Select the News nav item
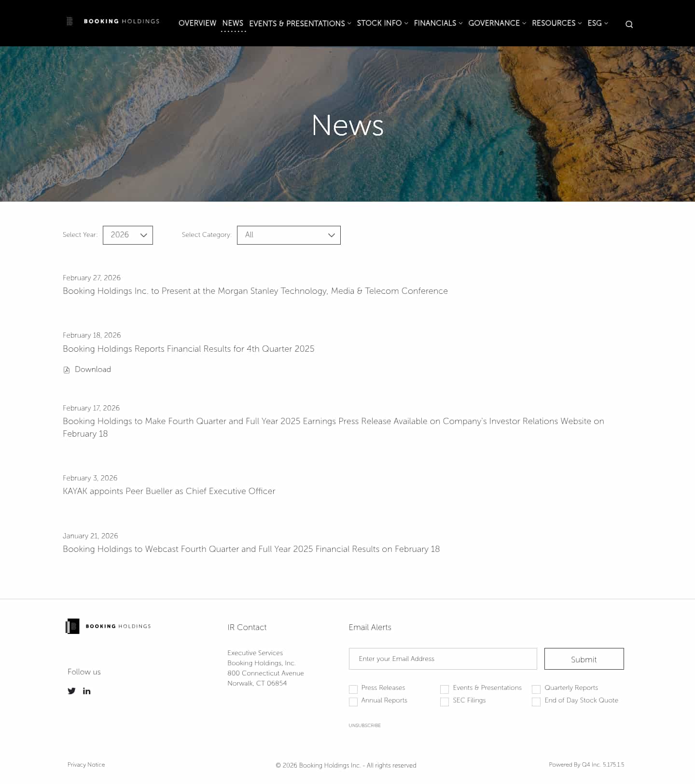 (233, 23)
